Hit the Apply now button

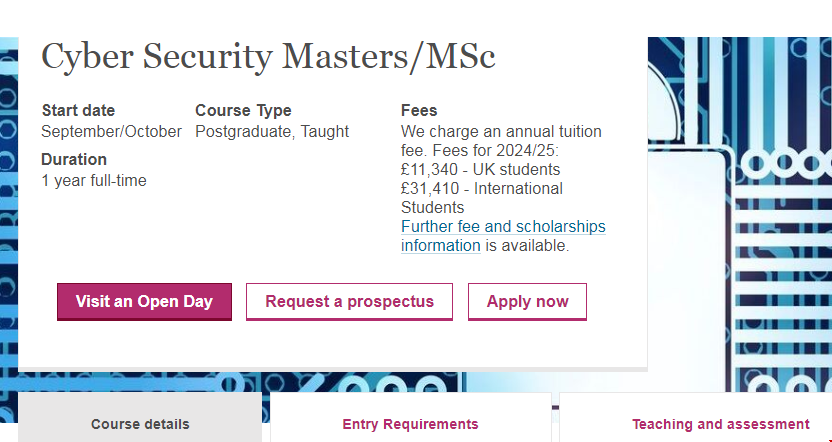(527, 302)
